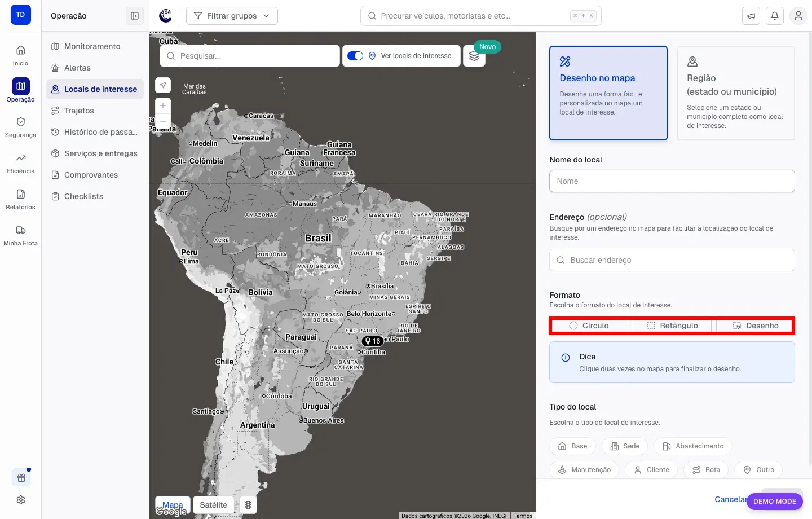Open the gift rewards icon
This screenshot has height=519, width=812.
click(21, 478)
